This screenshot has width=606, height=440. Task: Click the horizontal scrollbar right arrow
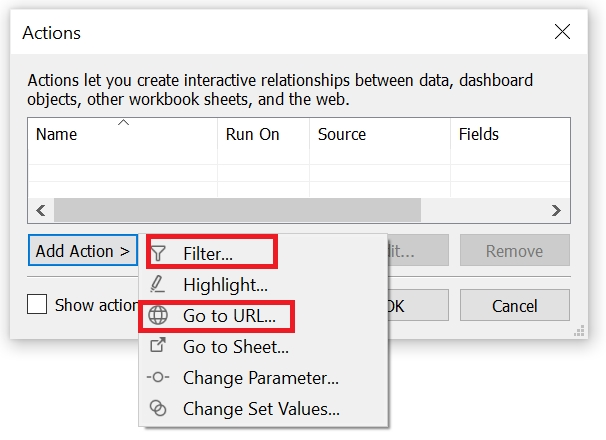point(558,210)
